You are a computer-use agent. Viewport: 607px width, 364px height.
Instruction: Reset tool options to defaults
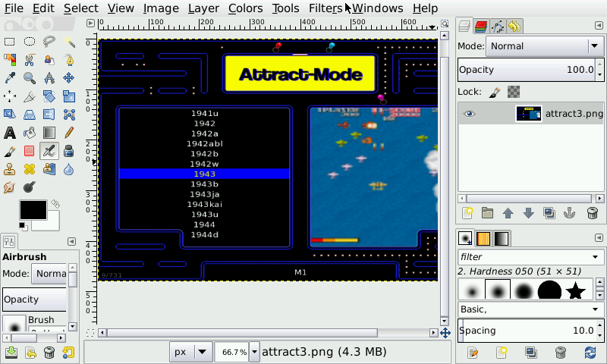(x=68, y=353)
